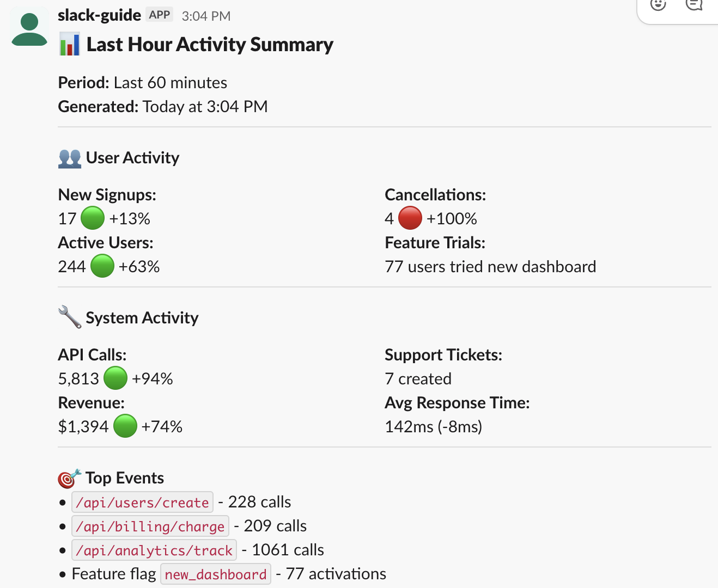Click the green circle beside the Revenue figure

click(x=125, y=425)
